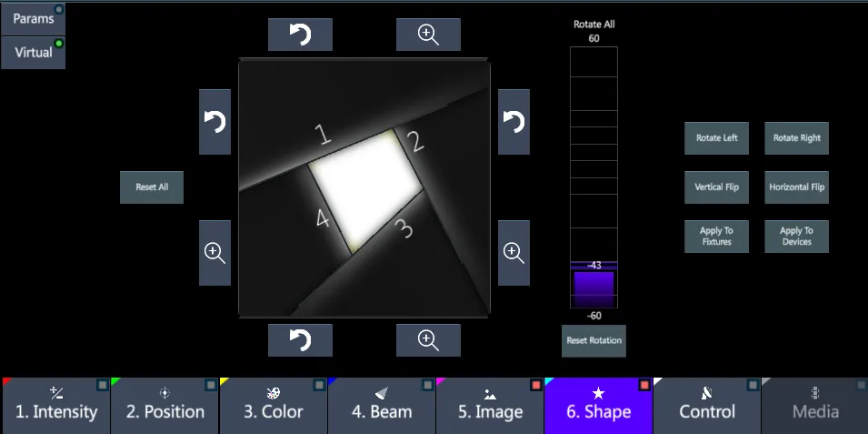Open the 2. Position tab
Viewport: 868px width, 434px height.
tap(165, 406)
